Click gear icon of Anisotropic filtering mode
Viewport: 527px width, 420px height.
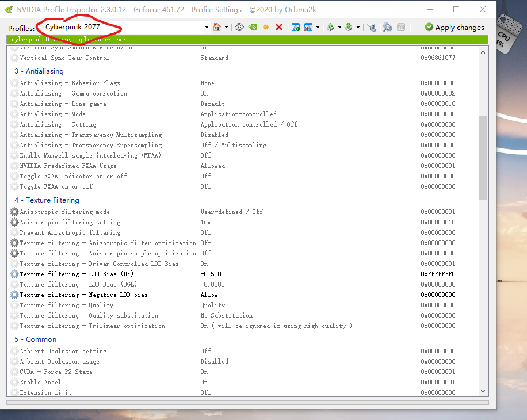tap(14, 212)
